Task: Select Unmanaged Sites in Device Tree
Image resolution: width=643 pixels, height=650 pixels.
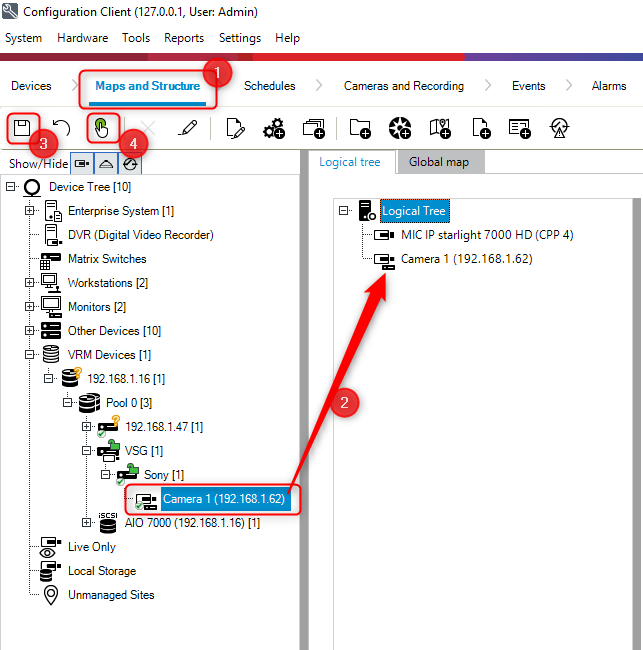Action: point(110,595)
